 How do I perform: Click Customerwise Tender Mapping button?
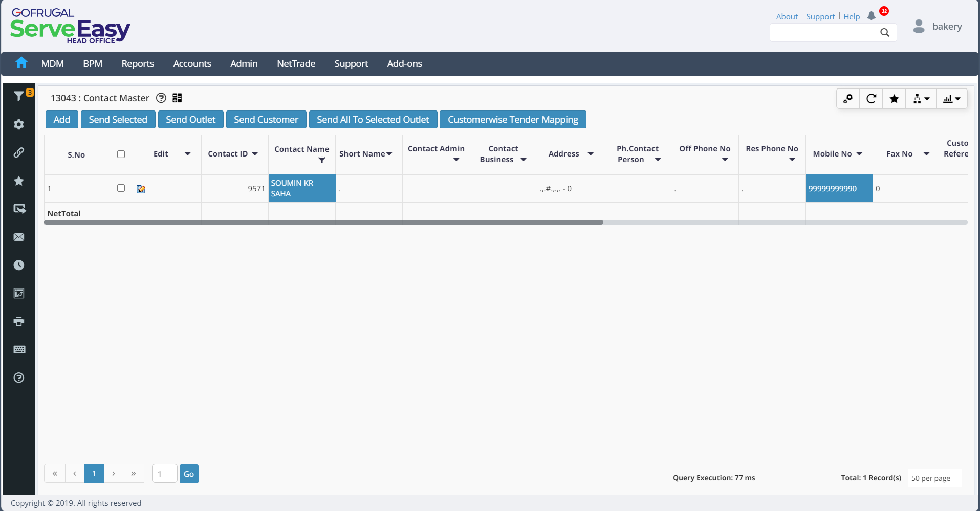pos(513,119)
